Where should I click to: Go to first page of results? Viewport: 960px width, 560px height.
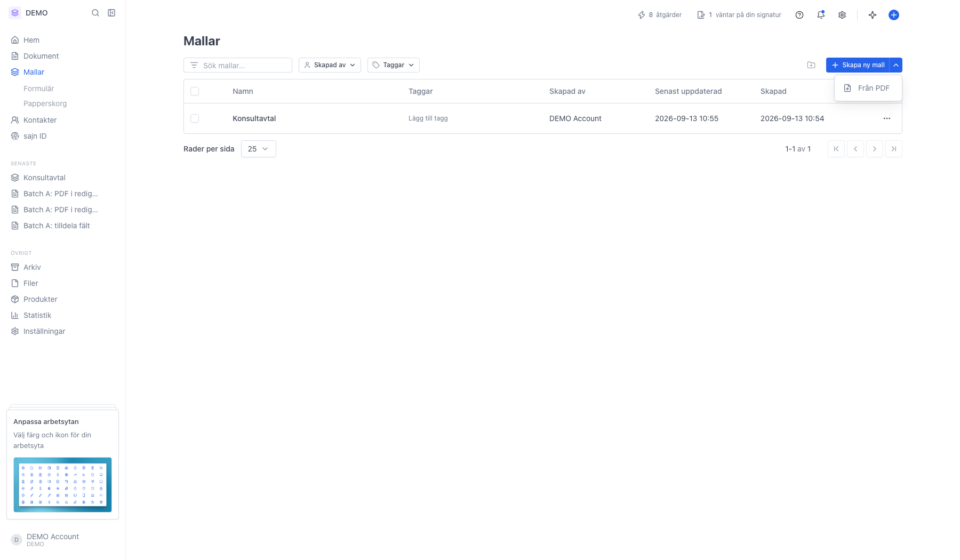(836, 149)
